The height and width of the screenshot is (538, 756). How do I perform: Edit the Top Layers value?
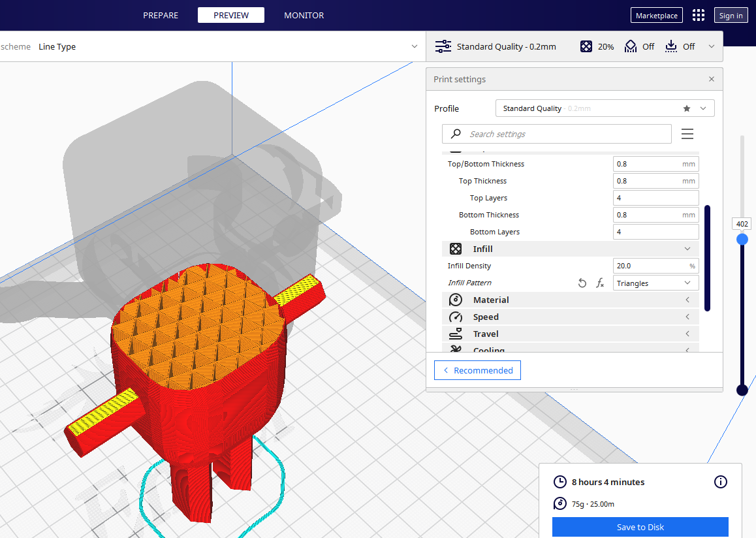point(655,198)
